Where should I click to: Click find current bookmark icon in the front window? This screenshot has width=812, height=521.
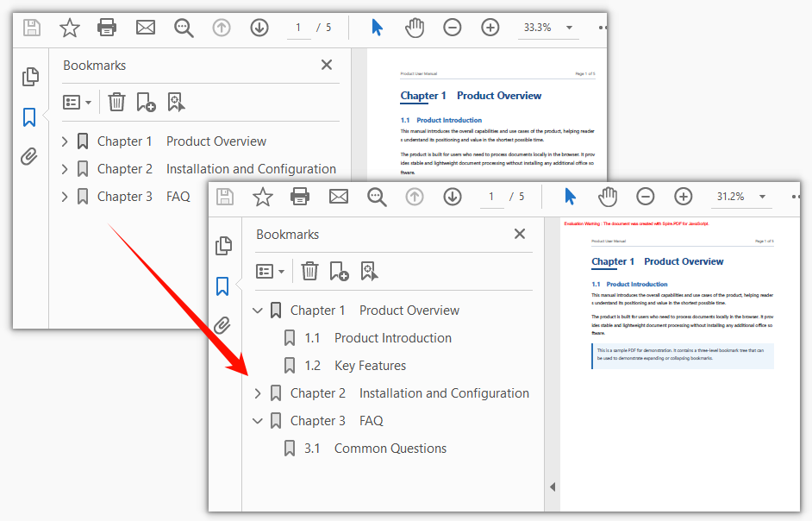[369, 271]
